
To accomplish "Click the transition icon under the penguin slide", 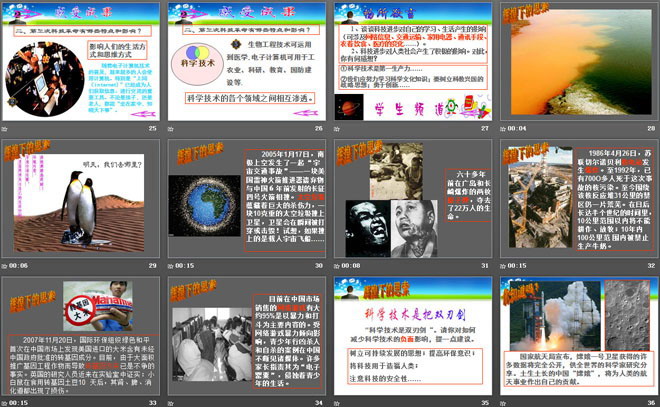I will tap(7, 265).
